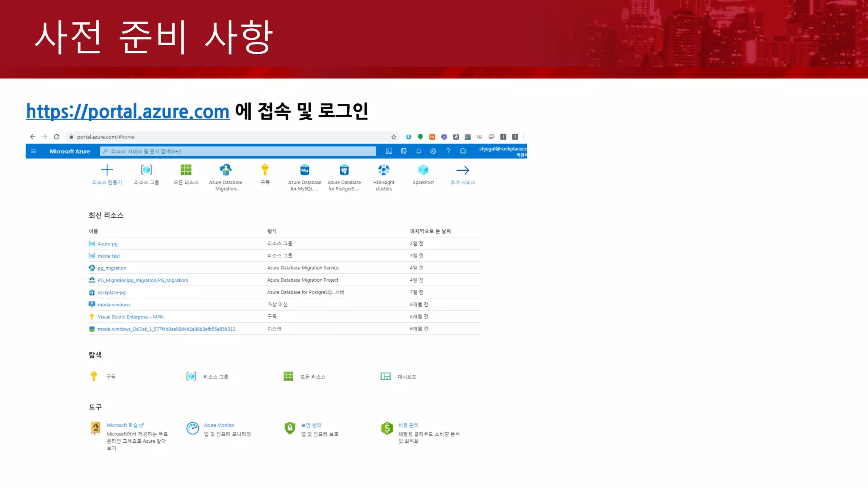Open dashboard under the explore section
Screen dimensions: 868x488
tap(407, 377)
